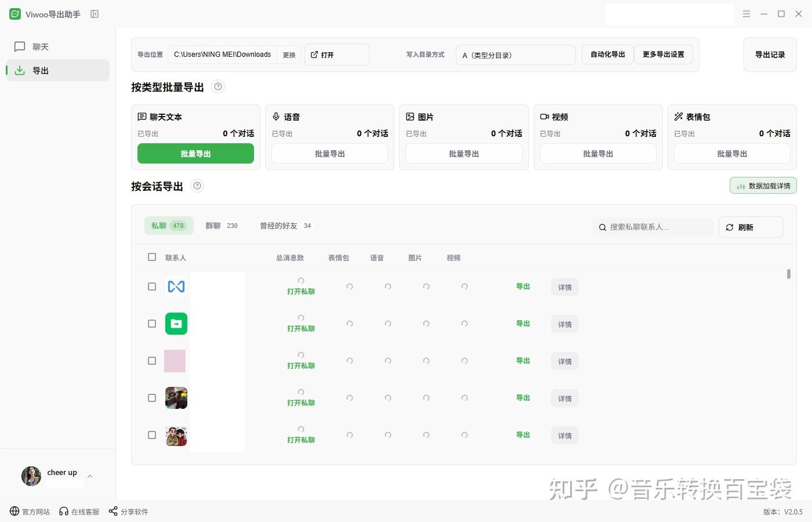The height and width of the screenshot is (522, 812).
Task: Click the 表情包 magic wand icon
Action: click(679, 117)
